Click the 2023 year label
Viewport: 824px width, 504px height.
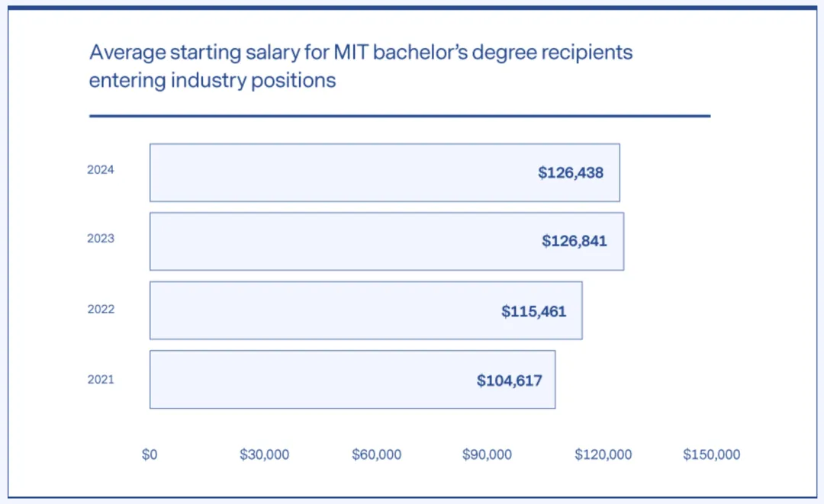[101, 239]
